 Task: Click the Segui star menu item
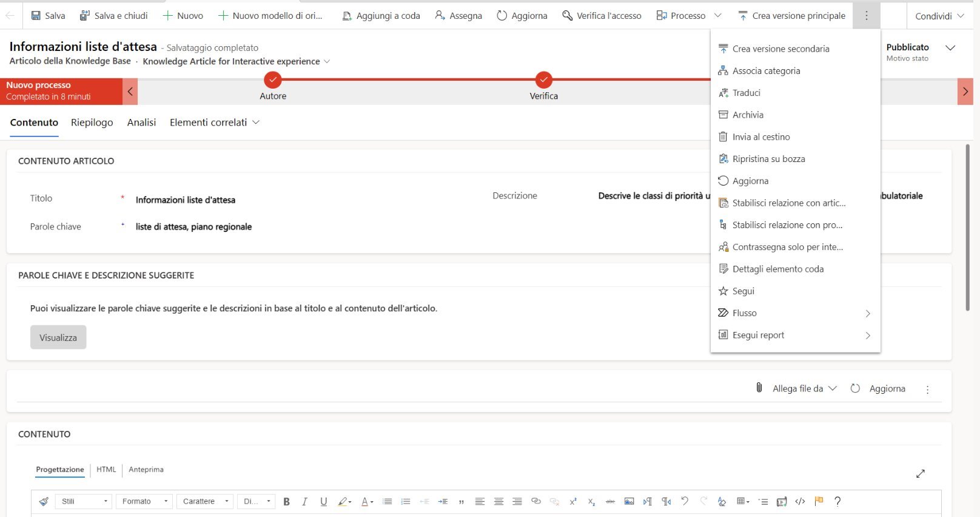tap(795, 291)
